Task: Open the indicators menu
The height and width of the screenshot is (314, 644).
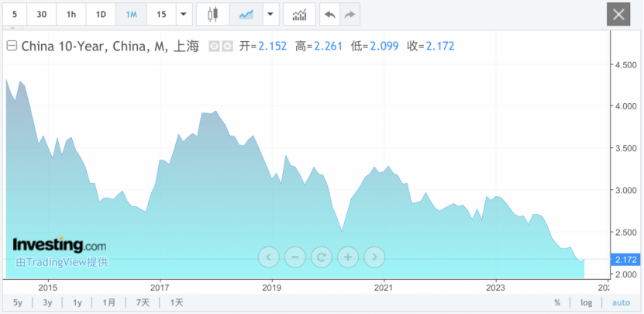Action: (x=299, y=15)
